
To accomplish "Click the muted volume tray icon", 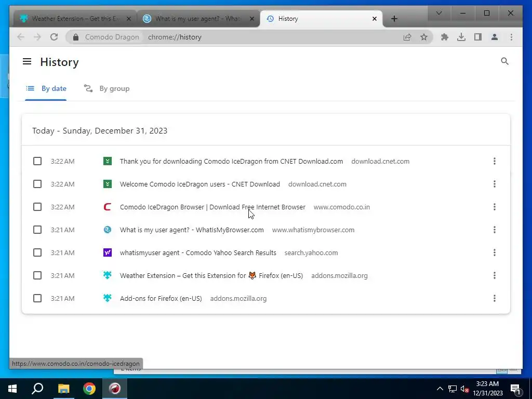I will [464, 389].
